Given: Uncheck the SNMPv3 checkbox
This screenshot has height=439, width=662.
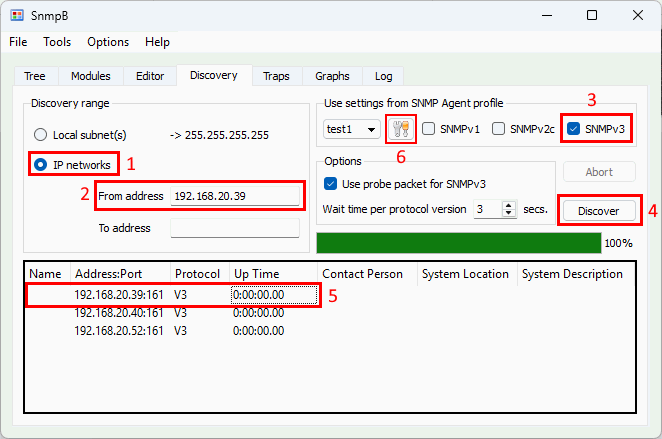Looking at the screenshot, I should [x=573, y=129].
